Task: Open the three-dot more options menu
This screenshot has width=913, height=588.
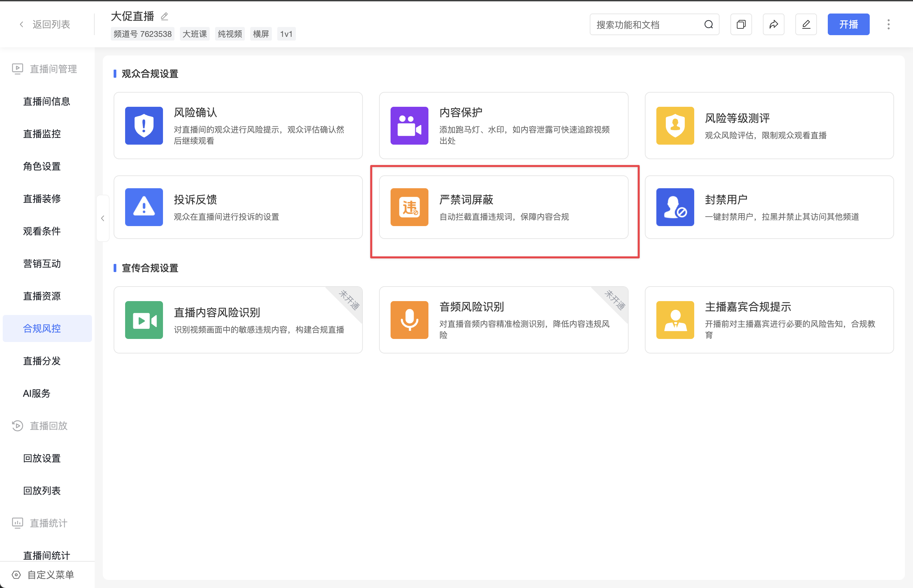Action: pos(889,24)
